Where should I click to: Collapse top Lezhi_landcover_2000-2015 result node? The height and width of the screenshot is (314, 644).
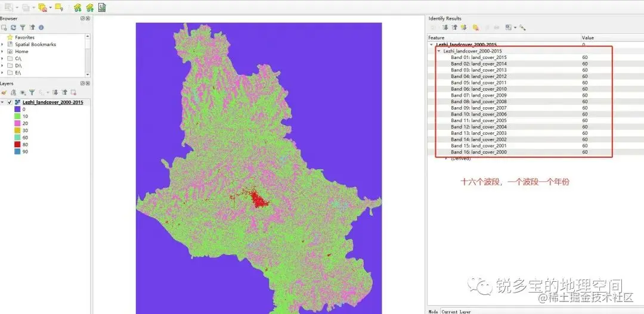431,44
